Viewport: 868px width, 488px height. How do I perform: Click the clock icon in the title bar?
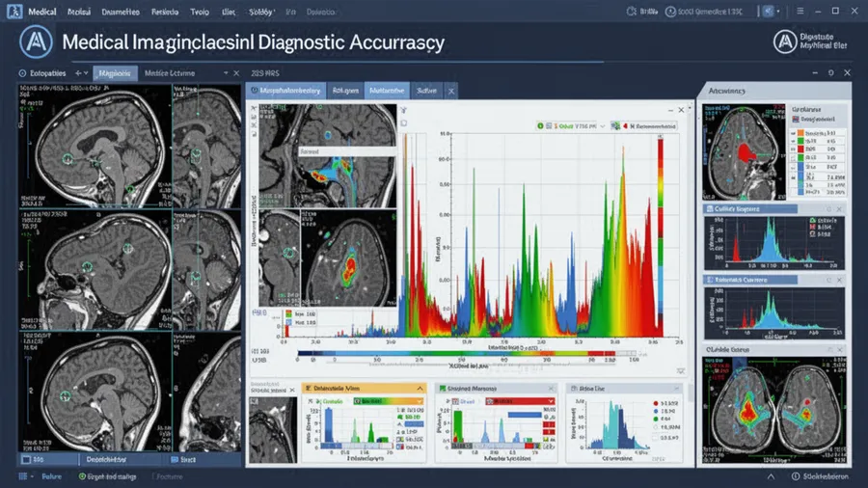point(670,11)
